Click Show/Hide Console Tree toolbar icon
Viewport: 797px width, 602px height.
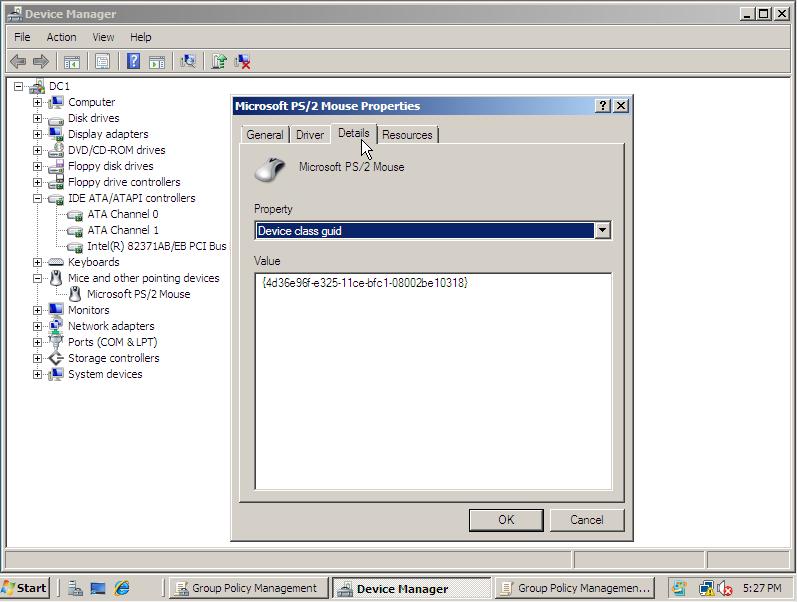tap(72, 62)
